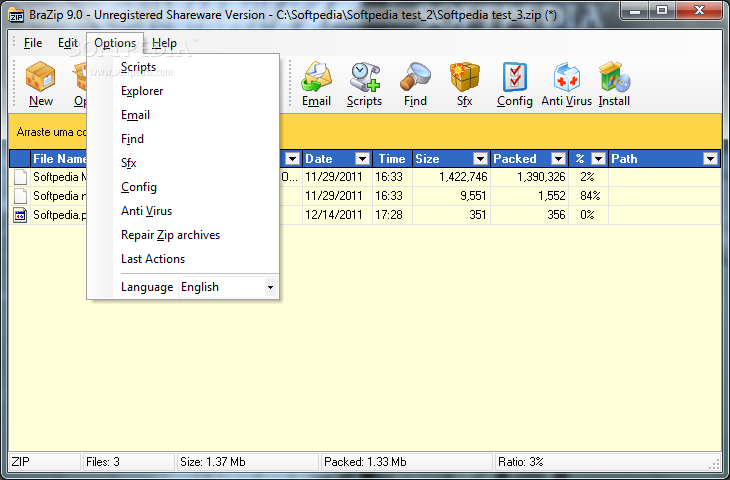
Task: Choose Scripts in Options menu
Action: pos(139,67)
